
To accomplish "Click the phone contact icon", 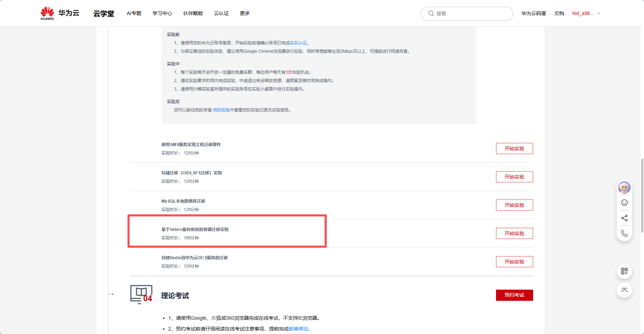I will click(624, 233).
